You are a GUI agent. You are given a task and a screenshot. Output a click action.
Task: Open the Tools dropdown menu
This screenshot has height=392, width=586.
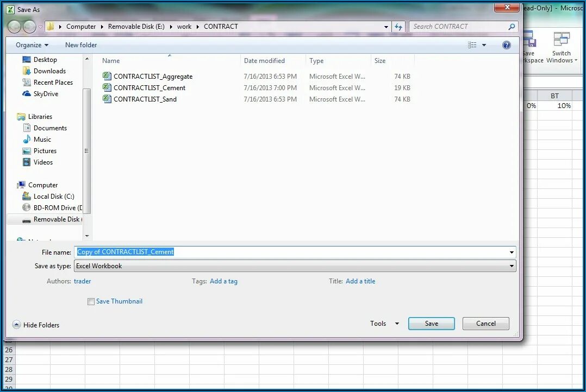click(x=384, y=324)
